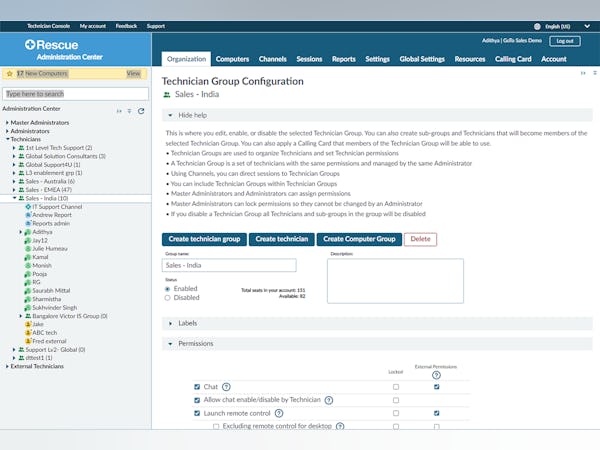Expand the Labels section
The image size is (600, 450).
coord(171,324)
